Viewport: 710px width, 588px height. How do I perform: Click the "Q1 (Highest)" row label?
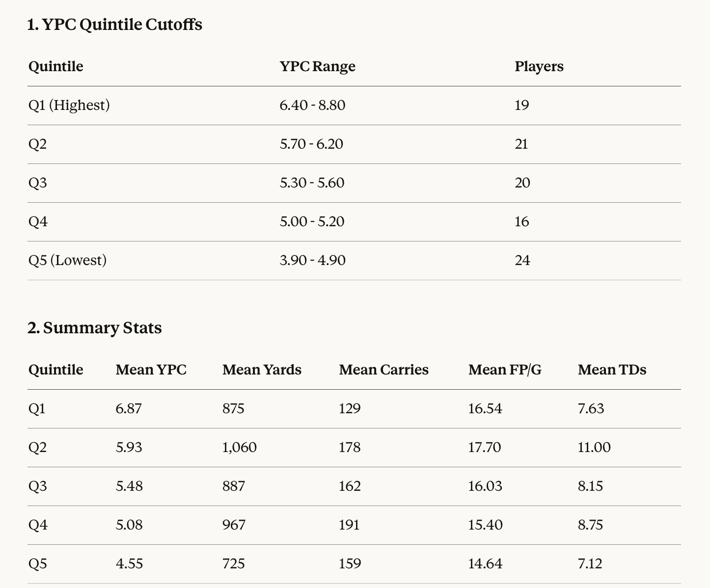pos(69,105)
